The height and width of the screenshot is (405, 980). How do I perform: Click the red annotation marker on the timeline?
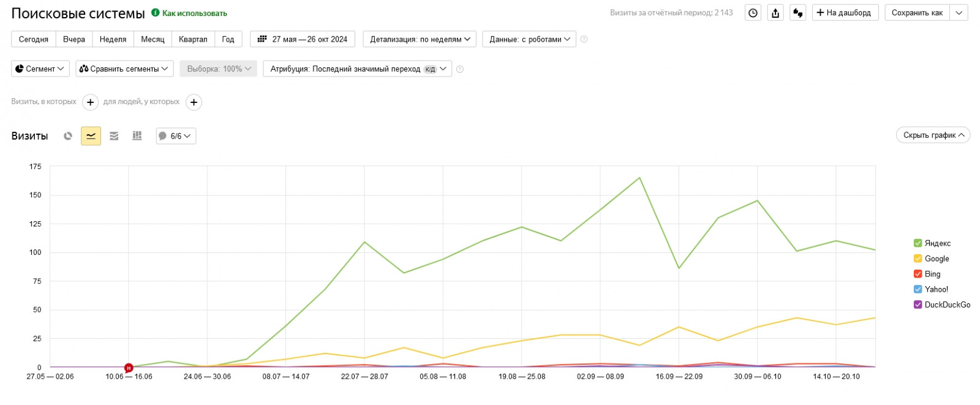pyautogui.click(x=129, y=368)
